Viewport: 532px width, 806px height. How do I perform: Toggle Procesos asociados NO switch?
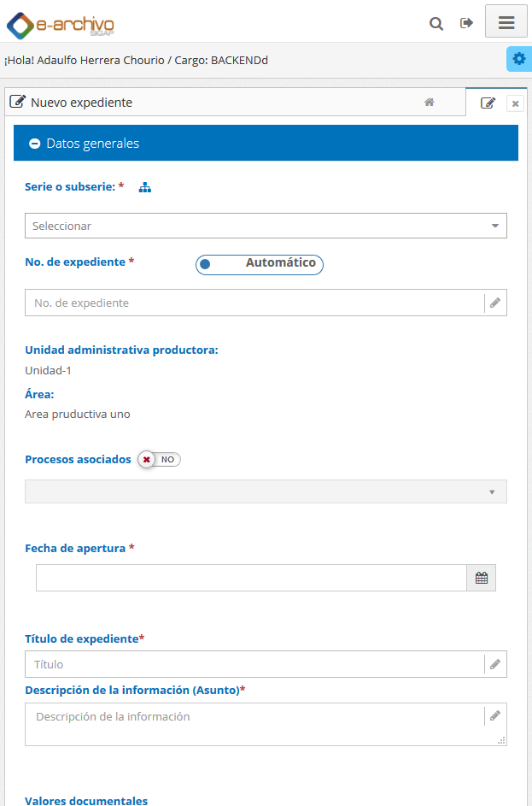[x=159, y=460]
